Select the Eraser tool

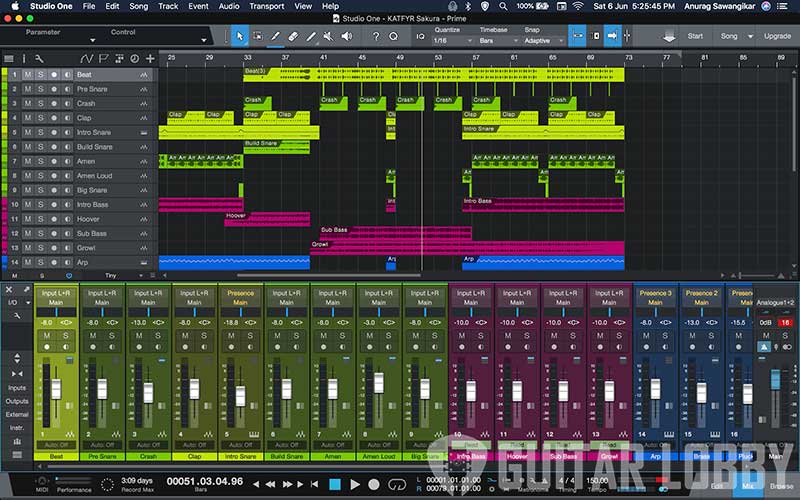tap(293, 36)
